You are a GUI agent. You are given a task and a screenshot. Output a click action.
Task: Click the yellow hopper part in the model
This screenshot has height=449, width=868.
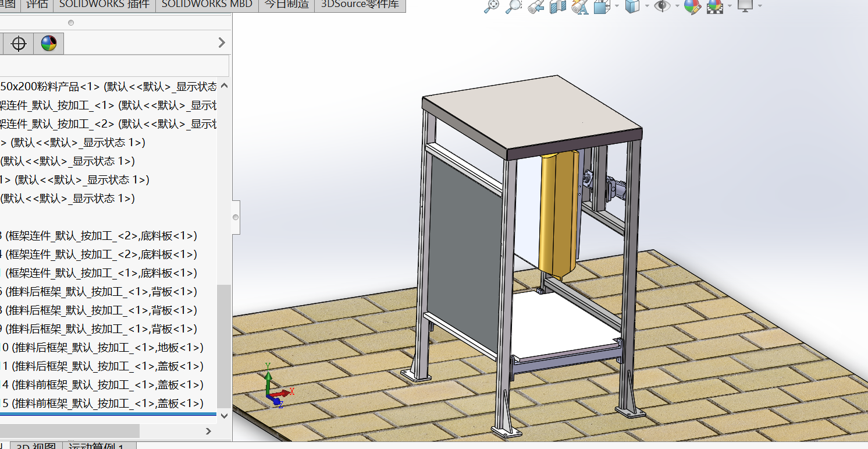click(559, 214)
